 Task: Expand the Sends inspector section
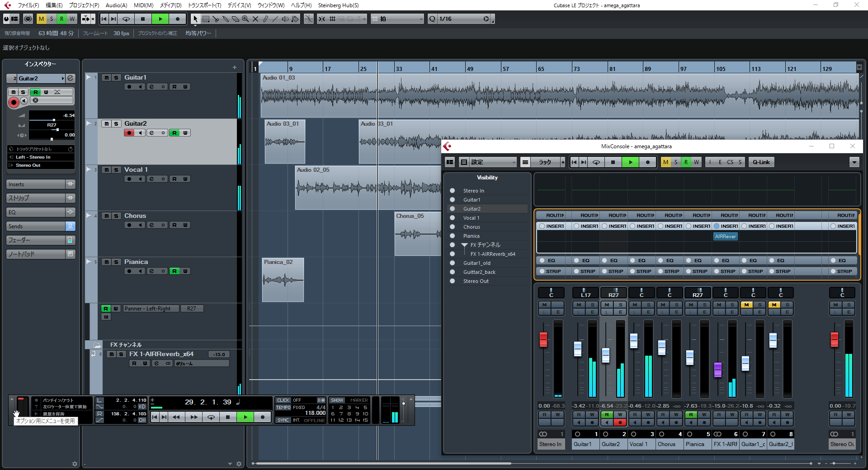41,226
